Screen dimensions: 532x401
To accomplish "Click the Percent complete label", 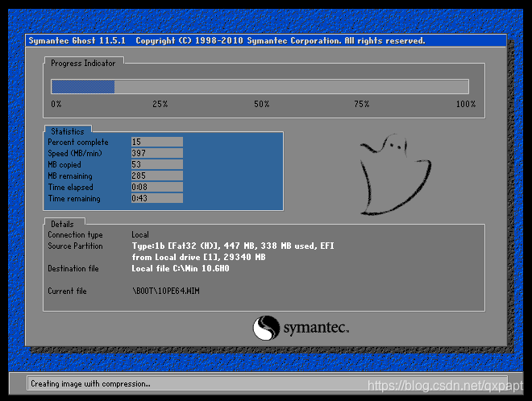I will click(78, 142).
